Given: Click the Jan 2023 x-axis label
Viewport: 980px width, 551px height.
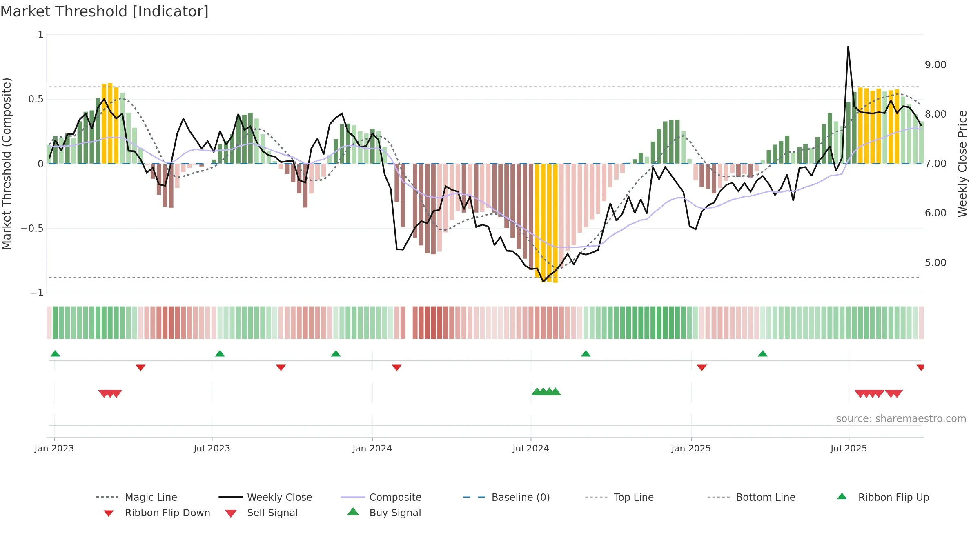Looking at the screenshot, I should click(54, 448).
